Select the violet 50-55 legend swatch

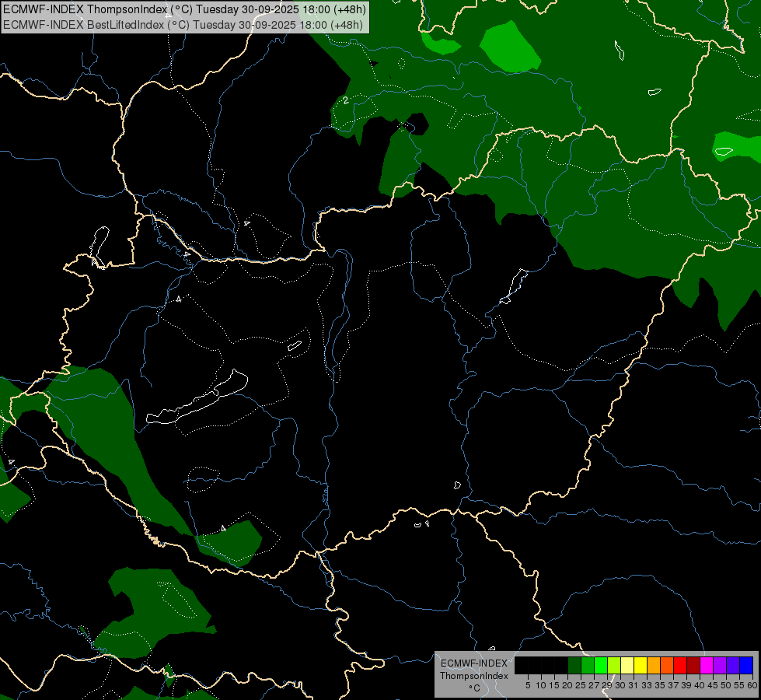click(x=733, y=665)
